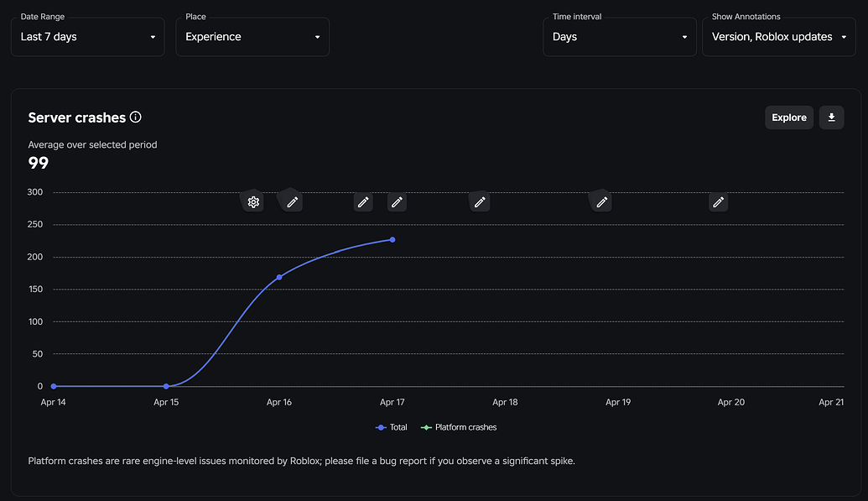Click the Explore button

coord(789,117)
